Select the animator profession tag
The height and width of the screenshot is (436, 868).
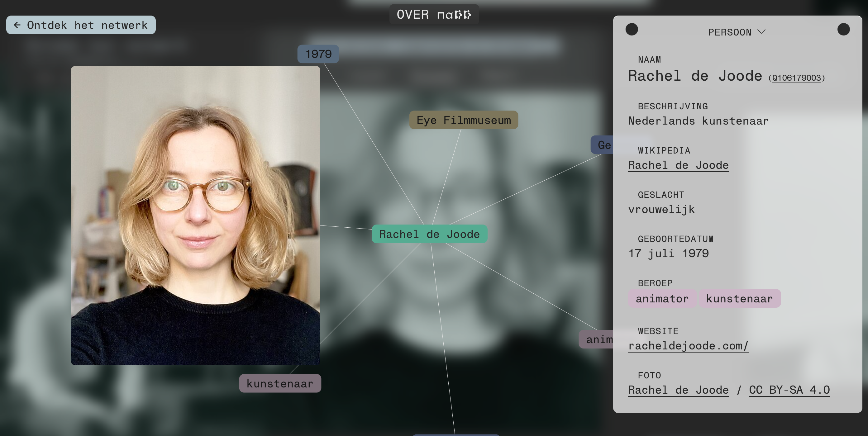(x=662, y=299)
